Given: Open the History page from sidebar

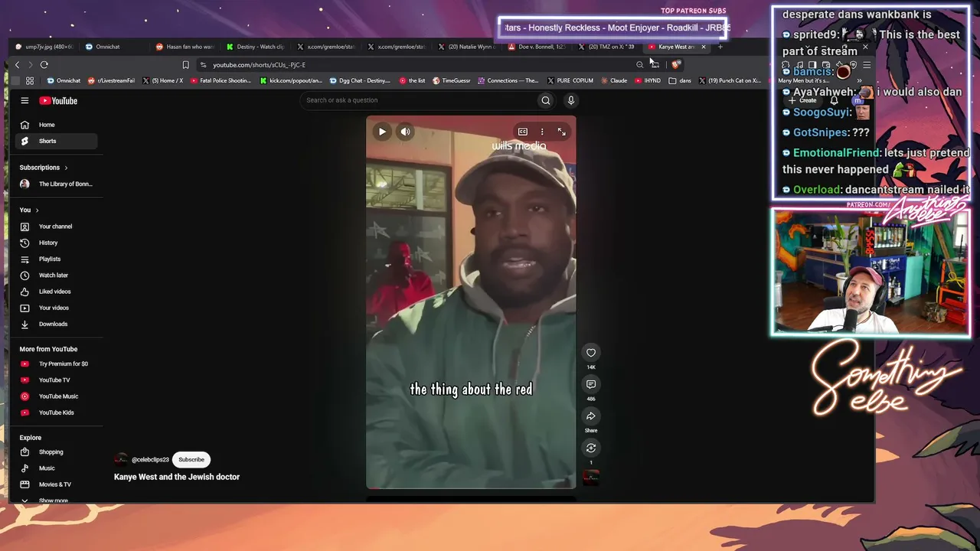Looking at the screenshot, I should (56, 243).
